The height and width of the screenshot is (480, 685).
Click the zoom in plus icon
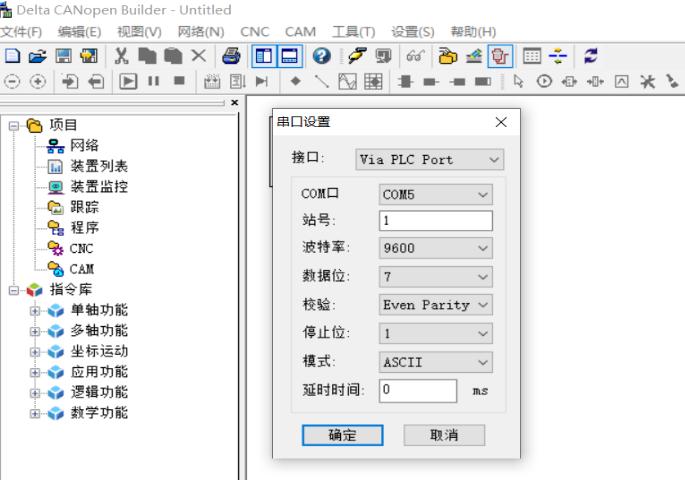(x=38, y=82)
